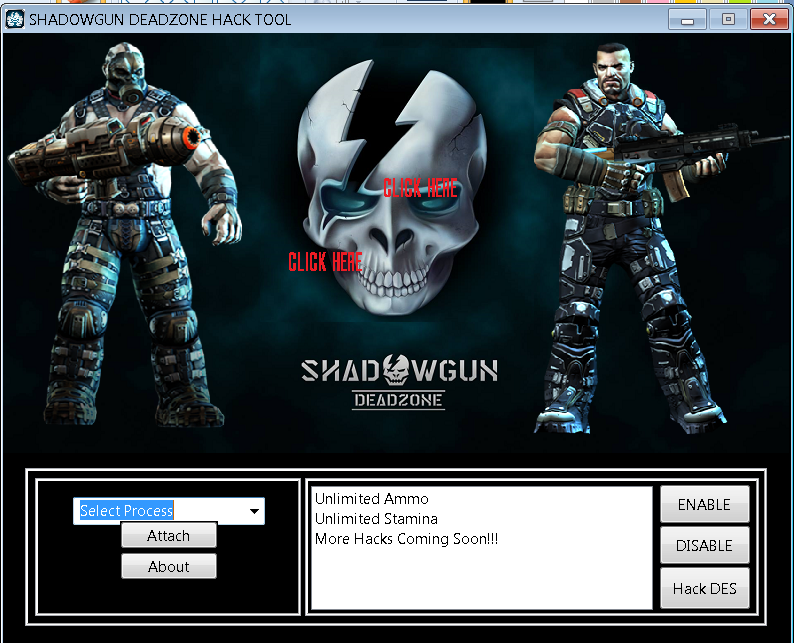Select Unlimited Ammo in the list
The height and width of the screenshot is (643, 794).
pyautogui.click(x=372, y=499)
